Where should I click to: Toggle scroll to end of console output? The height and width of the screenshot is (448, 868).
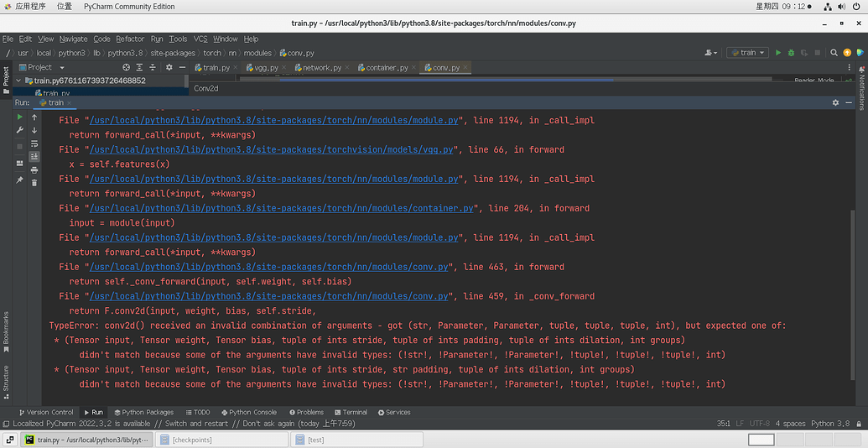34,156
